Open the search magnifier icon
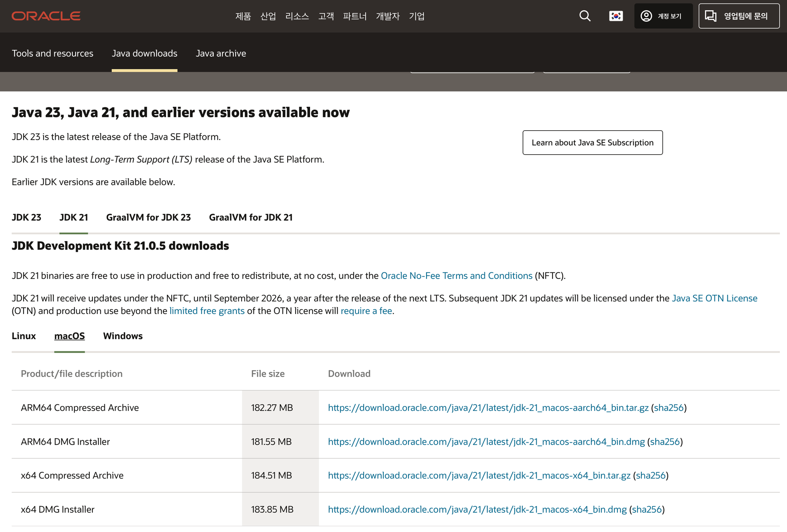Image resolution: width=787 pixels, height=532 pixels. pos(585,16)
